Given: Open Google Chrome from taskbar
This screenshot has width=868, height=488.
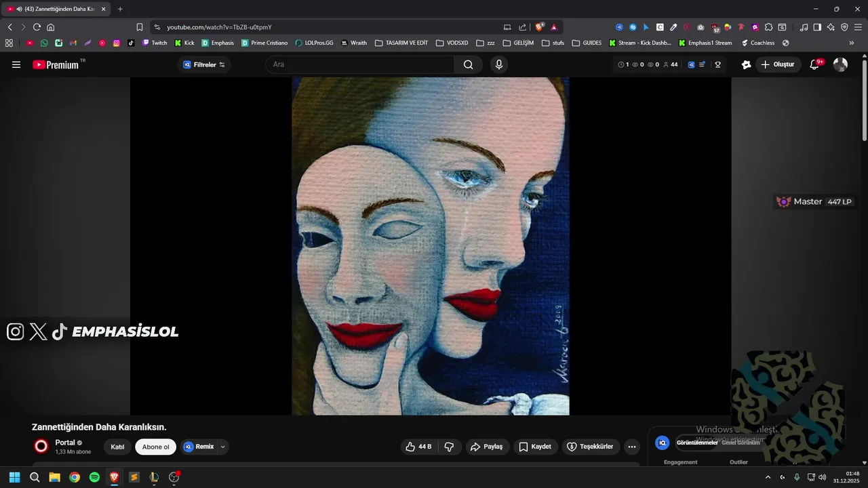Looking at the screenshot, I should [75, 477].
